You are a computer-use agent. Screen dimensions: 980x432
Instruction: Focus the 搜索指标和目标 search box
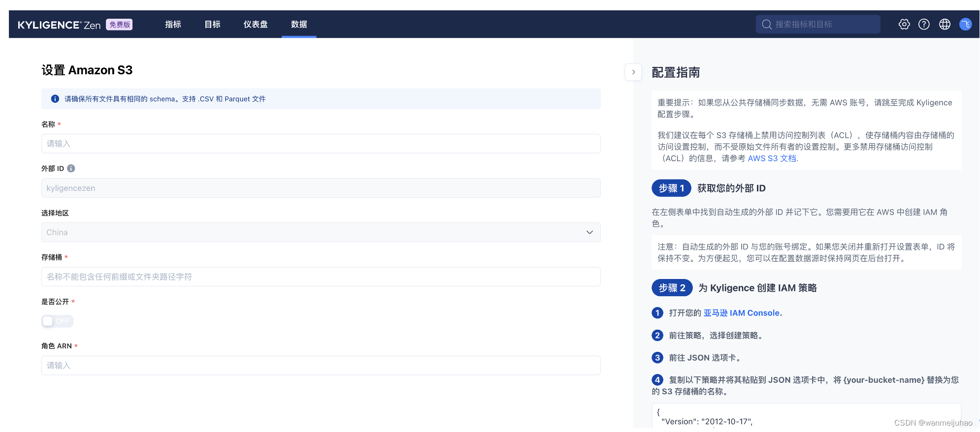pos(818,24)
